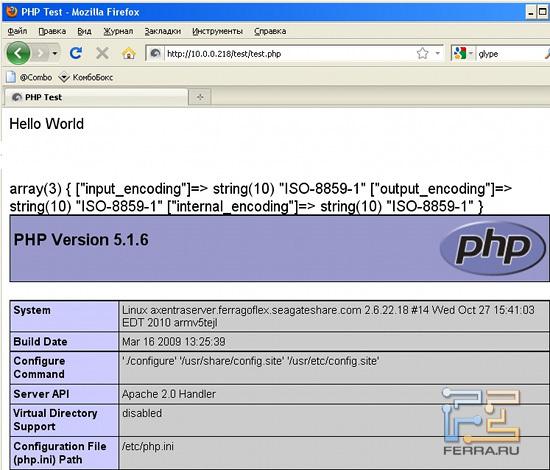The image size is (550, 470).
Task: Click the search box containing glype
Action: pyautogui.click(x=510, y=54)
